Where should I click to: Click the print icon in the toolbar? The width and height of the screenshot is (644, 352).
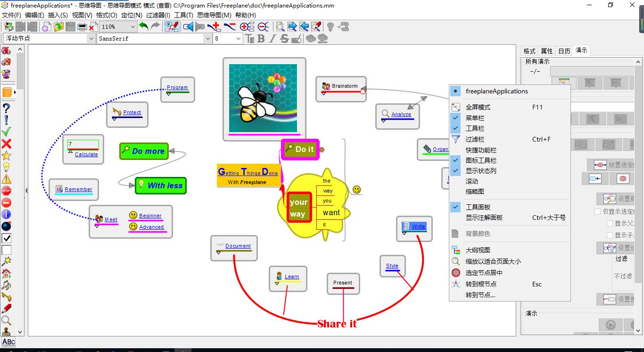[82, 27]
